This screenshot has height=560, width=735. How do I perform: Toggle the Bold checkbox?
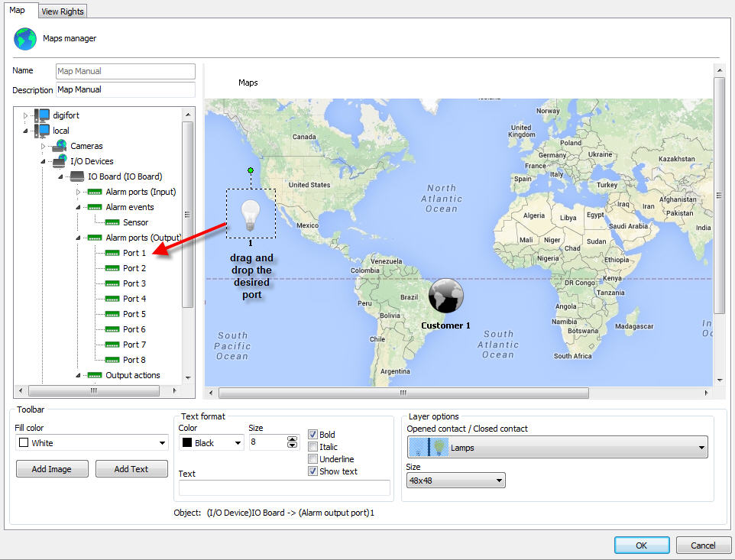point(312,435)
